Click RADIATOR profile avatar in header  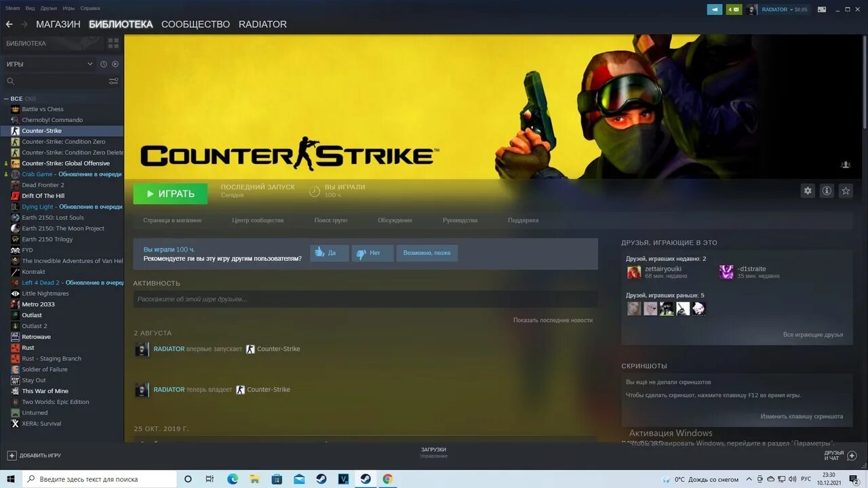tap(751, 9)
